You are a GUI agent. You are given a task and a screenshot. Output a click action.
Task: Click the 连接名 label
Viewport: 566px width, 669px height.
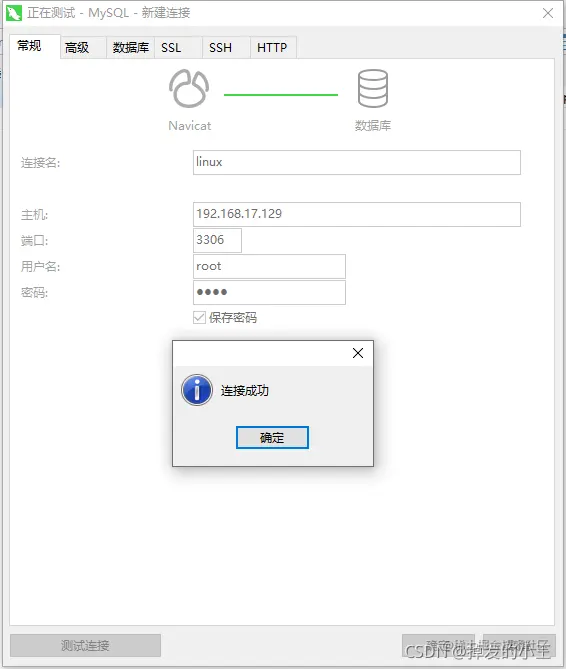(41, 163)
